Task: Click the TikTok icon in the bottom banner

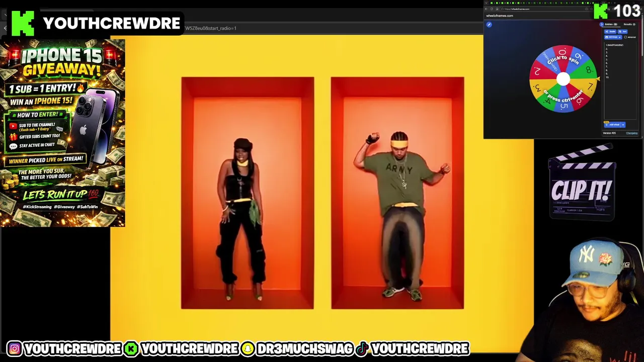Action: (362, 348)
